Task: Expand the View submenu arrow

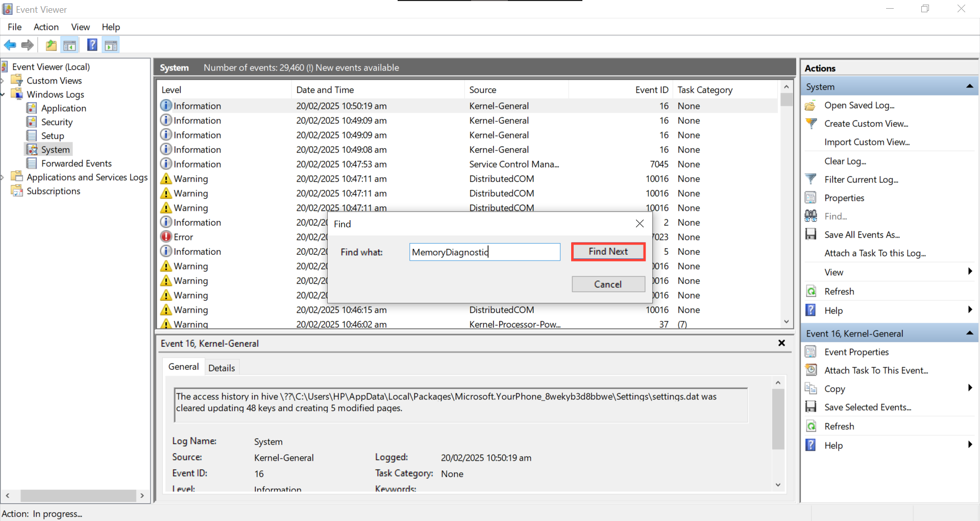Action: pyautogui.click(x=970, y=272)
